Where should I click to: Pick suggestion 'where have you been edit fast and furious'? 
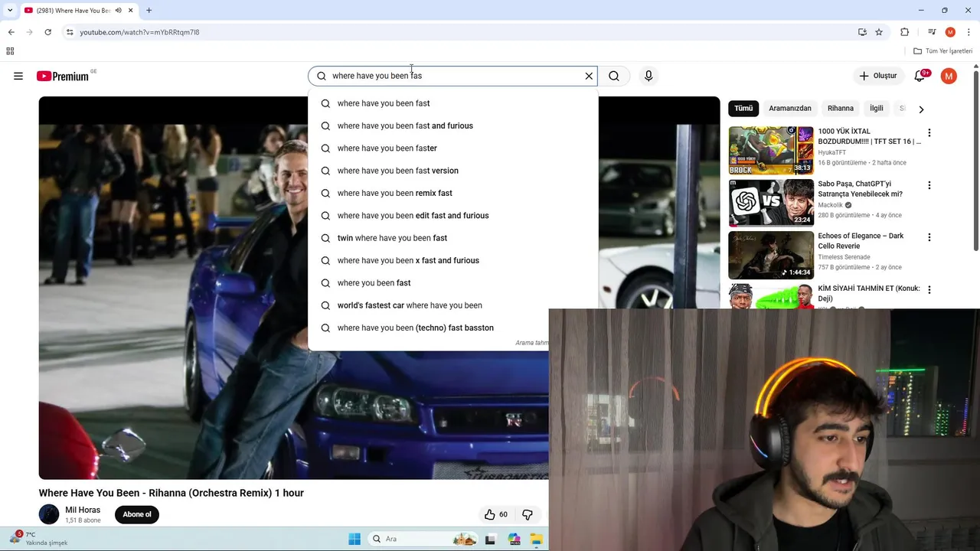tap(452, 216)
